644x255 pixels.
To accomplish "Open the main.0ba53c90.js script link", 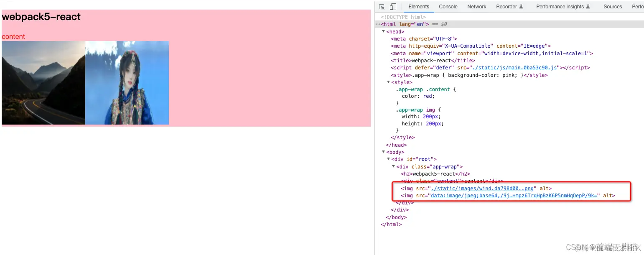I will pyautogui.click(x=514, y=68).
